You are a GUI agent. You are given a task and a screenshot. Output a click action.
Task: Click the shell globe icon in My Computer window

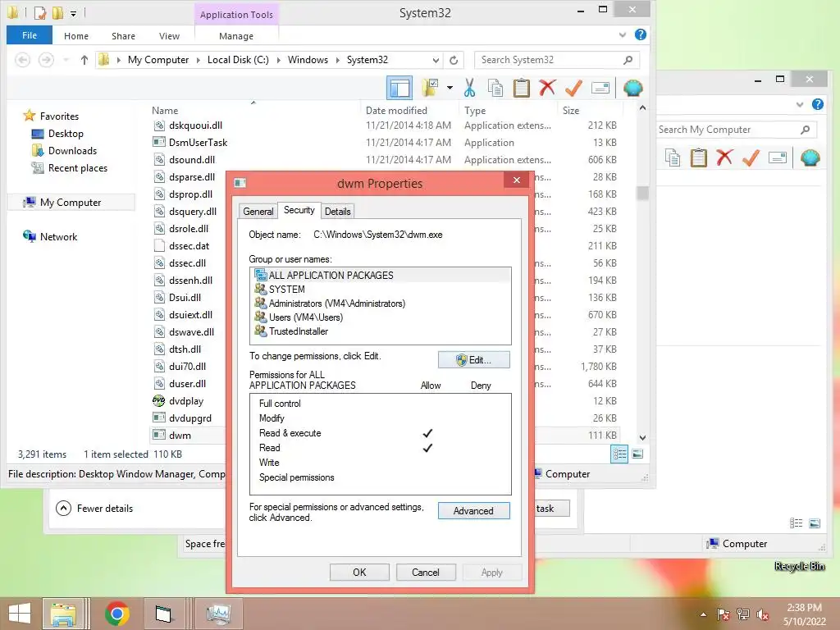point(810,158)
